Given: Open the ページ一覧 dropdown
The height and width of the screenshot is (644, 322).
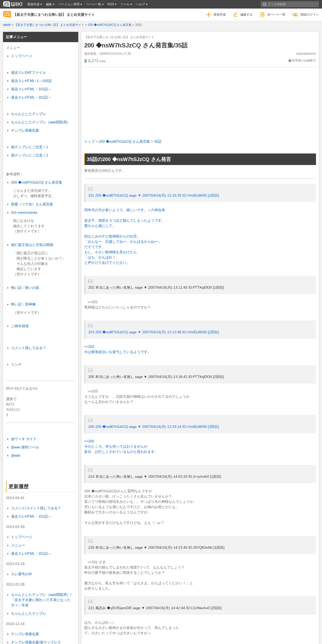Looking at the screenshot, I should coord(95,4).
